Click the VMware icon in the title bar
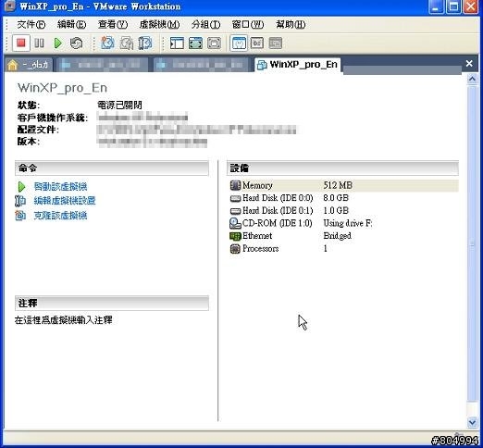483x448 pixels. click(x=10, y=6)
